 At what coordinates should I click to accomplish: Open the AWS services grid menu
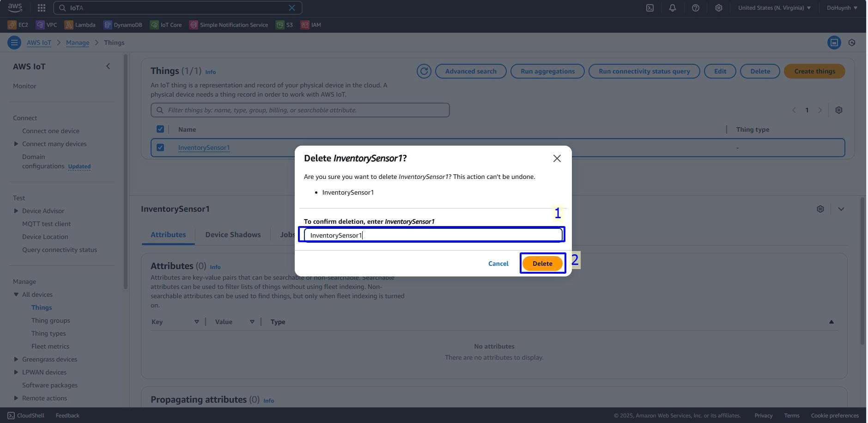pos(41,8)
